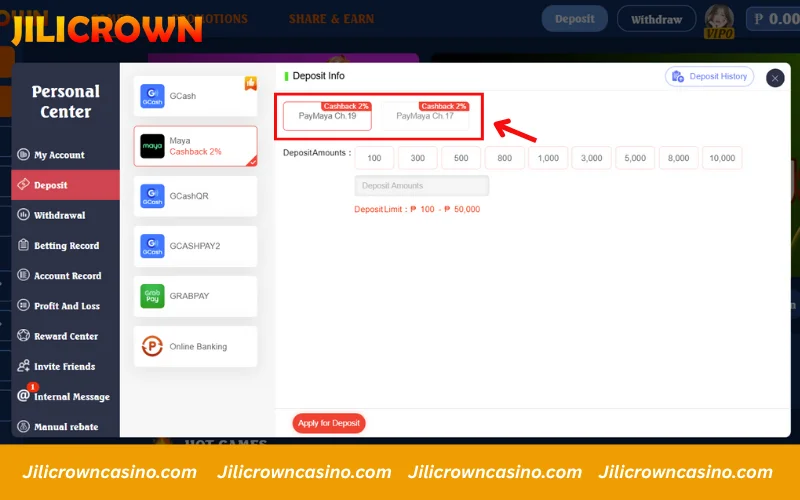Click the GCASHPAY2 logo icon
The height and width of the screenshot is (500, 800).
pyautogui.click(x=153, y=246)
